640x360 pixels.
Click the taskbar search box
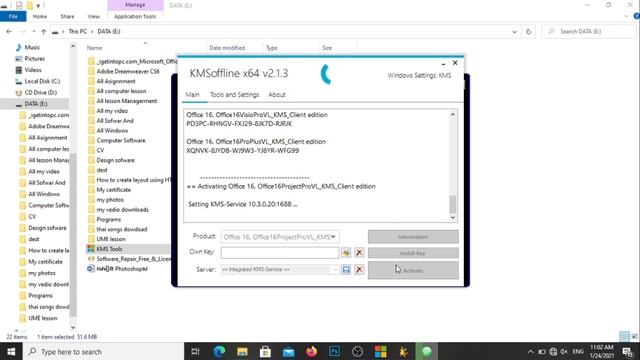[103, 351]
